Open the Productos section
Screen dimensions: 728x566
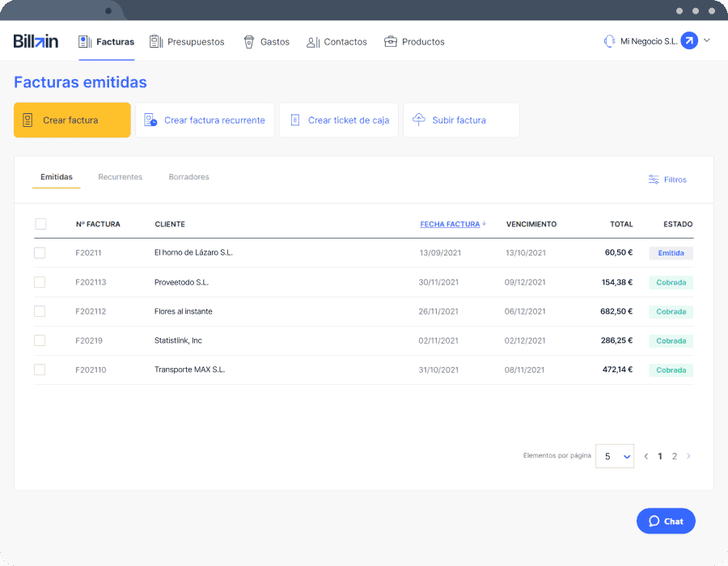(414, 42)
